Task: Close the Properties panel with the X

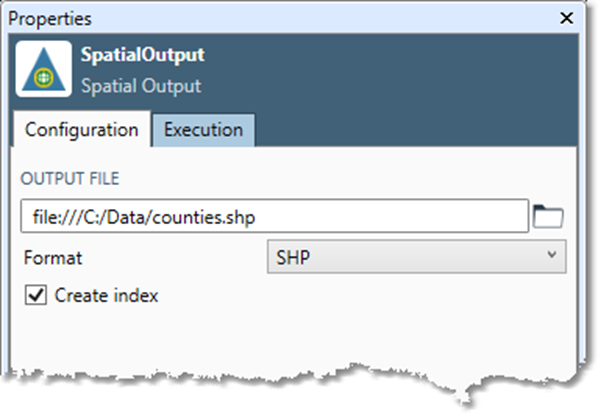Action: coord(566,18)
